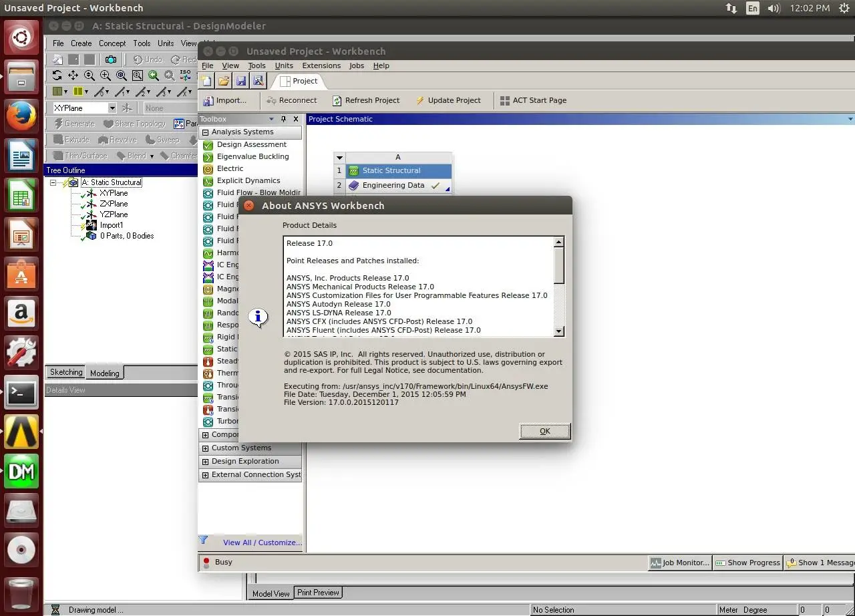The width and height of the screenshot is (855, 616).
Task: Click the Refresh Project button
Action: pyautogui.click(x=365, y=100)
